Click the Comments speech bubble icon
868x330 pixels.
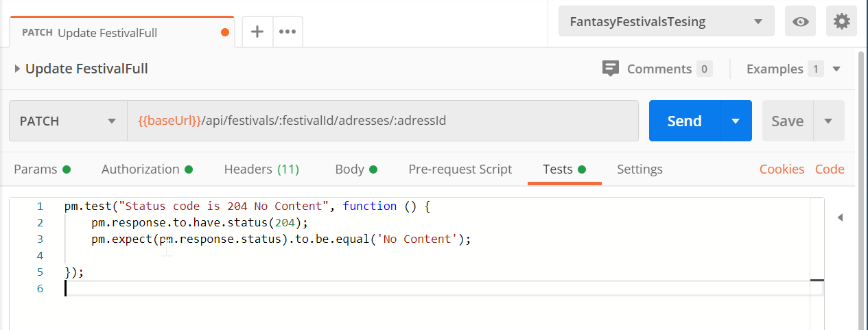pos(610,69)
